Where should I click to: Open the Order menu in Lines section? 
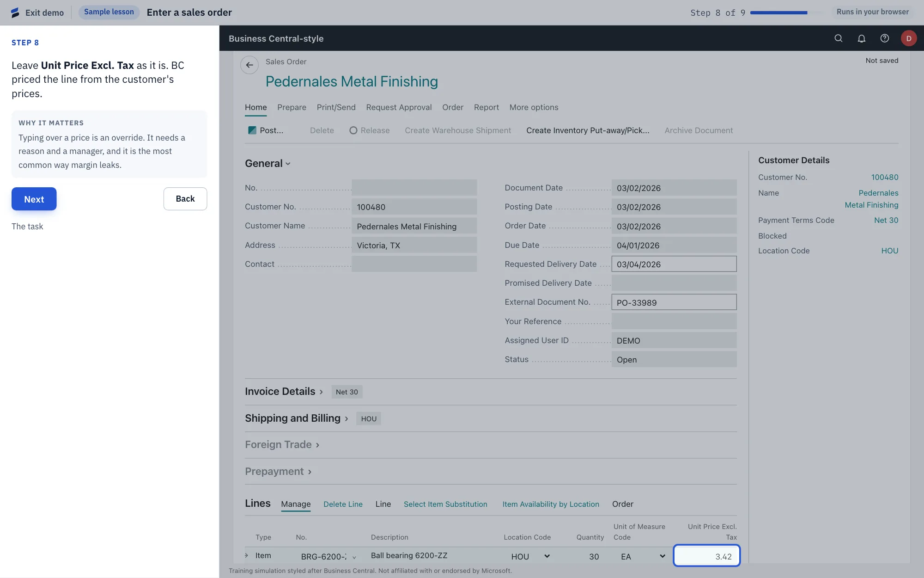pos(623,504)
